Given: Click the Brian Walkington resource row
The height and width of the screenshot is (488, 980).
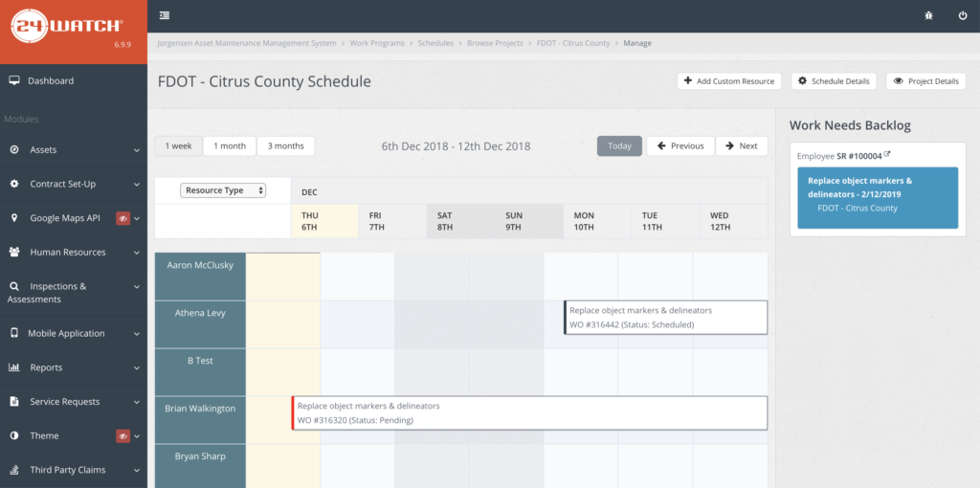Looking at the screenshot, I should (x=200, y=420).
